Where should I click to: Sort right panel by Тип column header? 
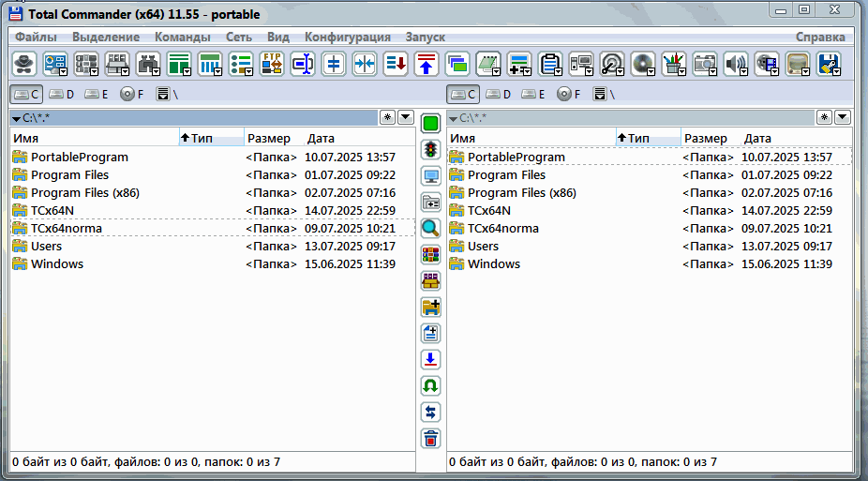[649, 138]
